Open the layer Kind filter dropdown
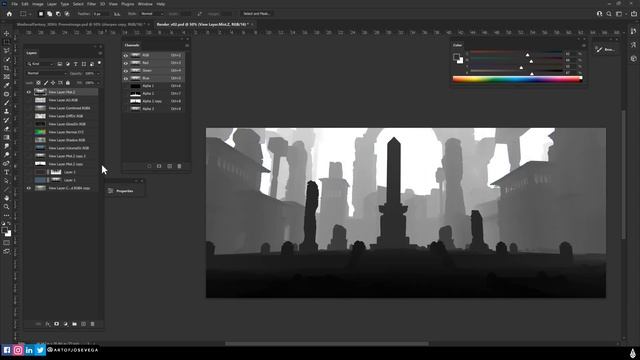Image resolution: width=640 pixels, height=360 pixels. [x=40, y=64]
